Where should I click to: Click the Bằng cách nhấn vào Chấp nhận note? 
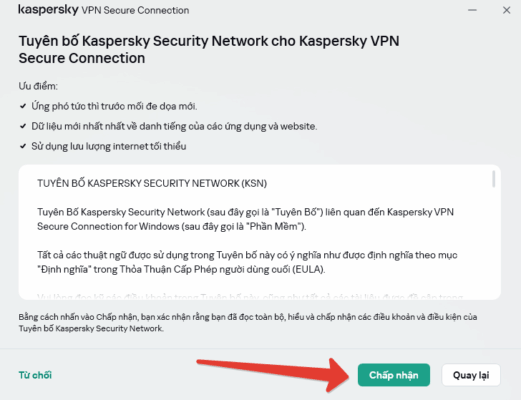pos(248,322)
